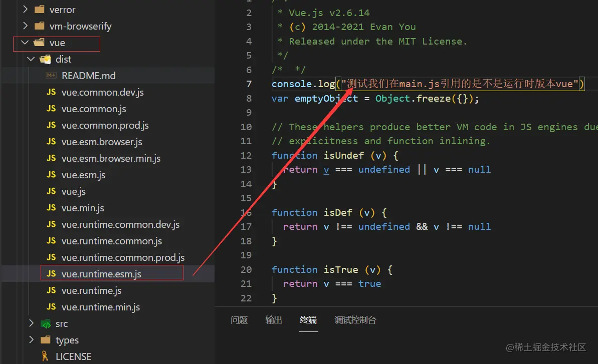The height and width of the screenshot is (364, 598).
Task: Click the isDef function name
Action: point(338,212)
